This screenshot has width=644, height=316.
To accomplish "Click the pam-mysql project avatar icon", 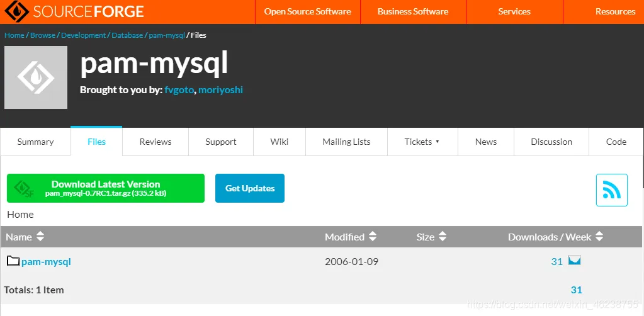I will 36,77.
